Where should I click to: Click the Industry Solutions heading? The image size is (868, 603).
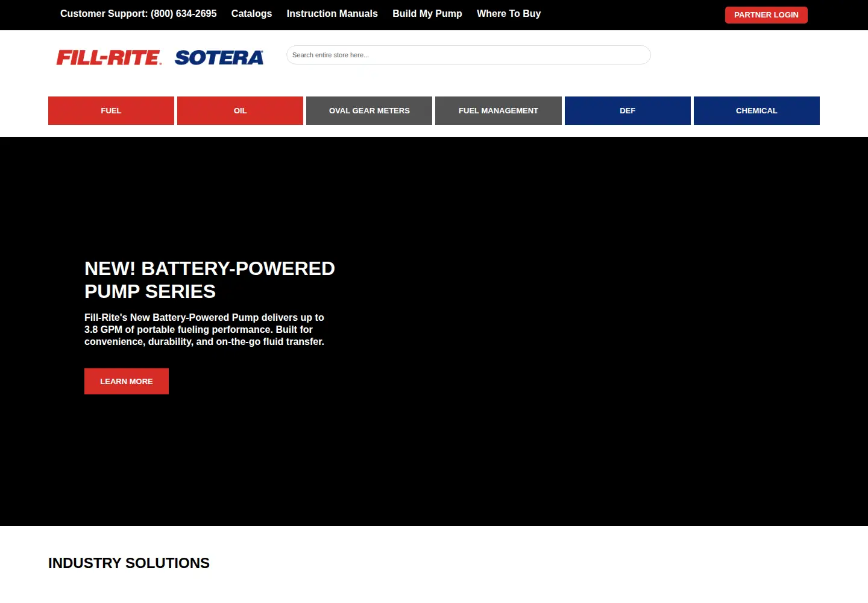click(x=129, y=563)
